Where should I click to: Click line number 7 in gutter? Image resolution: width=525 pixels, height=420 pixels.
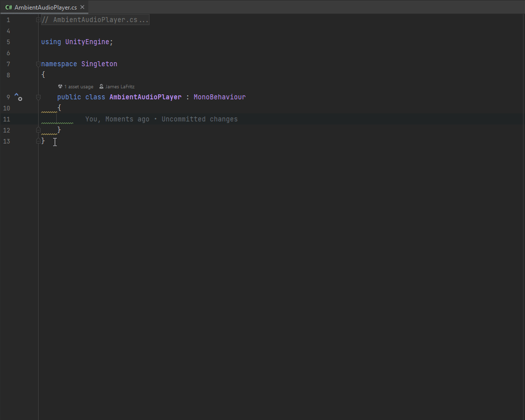pos(9,64)
